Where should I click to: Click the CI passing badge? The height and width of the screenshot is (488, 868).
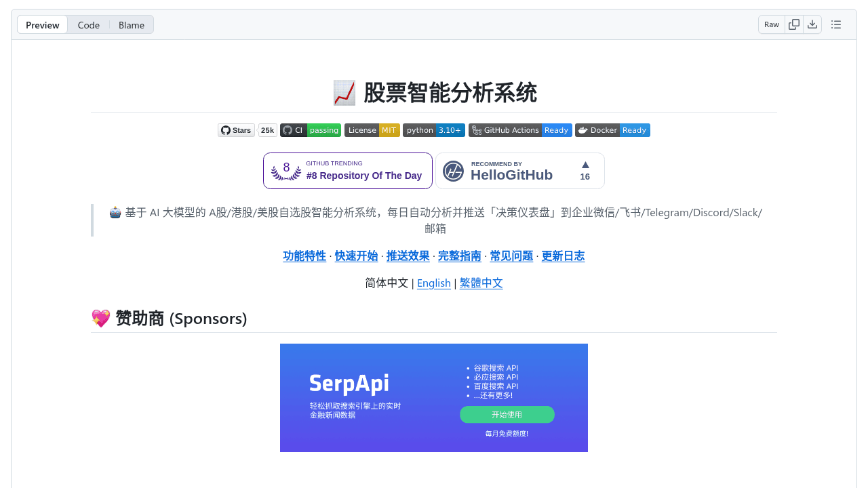pyautogui.click(x=311, y=130)
